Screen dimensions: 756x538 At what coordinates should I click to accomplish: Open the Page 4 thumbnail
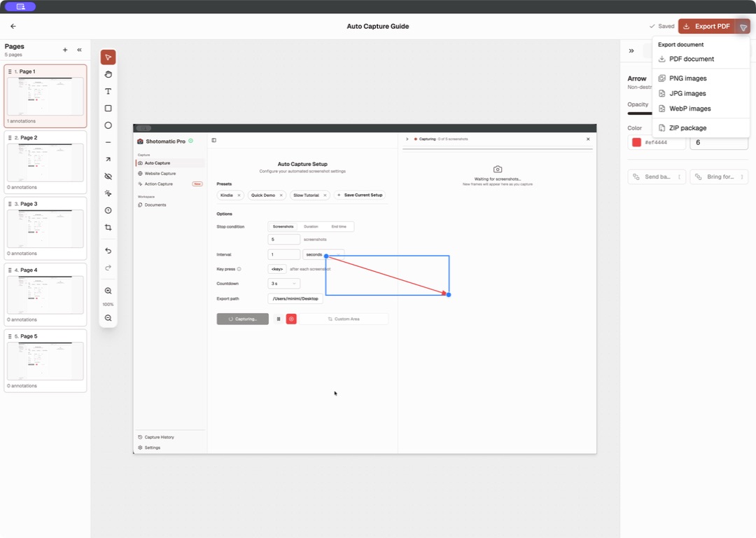coord(45,294)
